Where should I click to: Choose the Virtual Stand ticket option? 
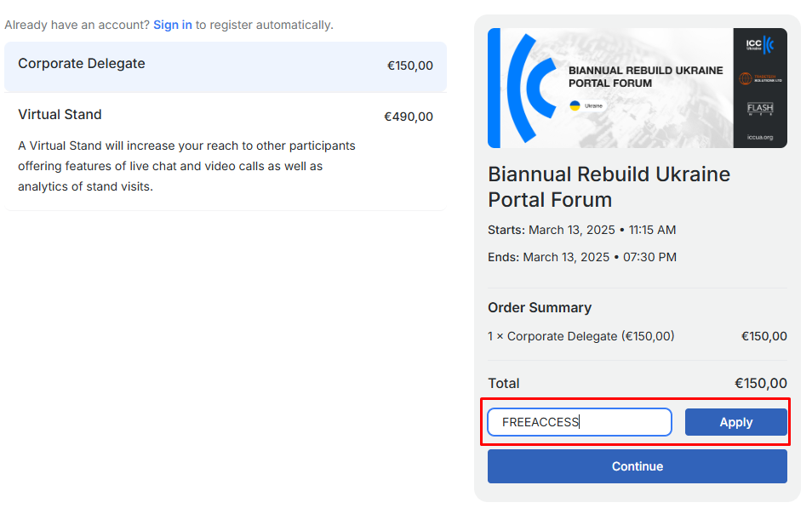[x=226, y=151]
